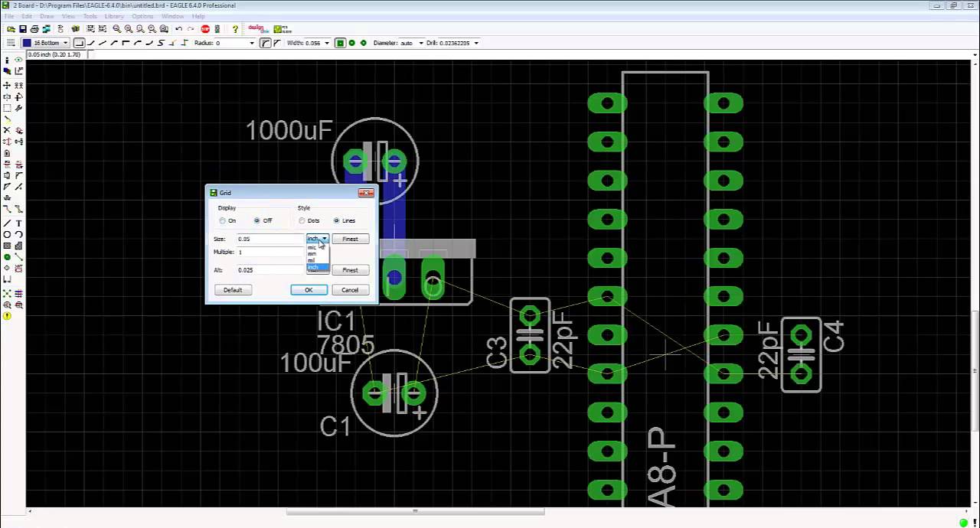Open the File menu
The height and width of the screenshot is (528, 980).
[x=9, y=16]
